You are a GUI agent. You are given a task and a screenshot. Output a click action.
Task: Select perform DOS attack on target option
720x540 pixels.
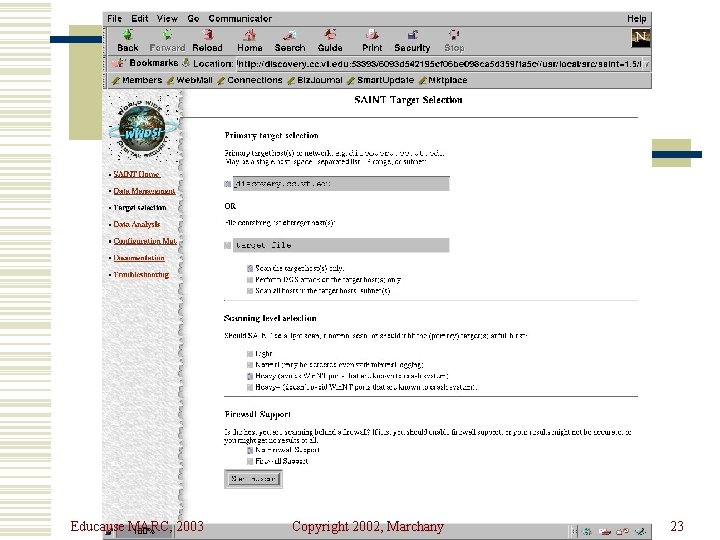click(250, 280)
